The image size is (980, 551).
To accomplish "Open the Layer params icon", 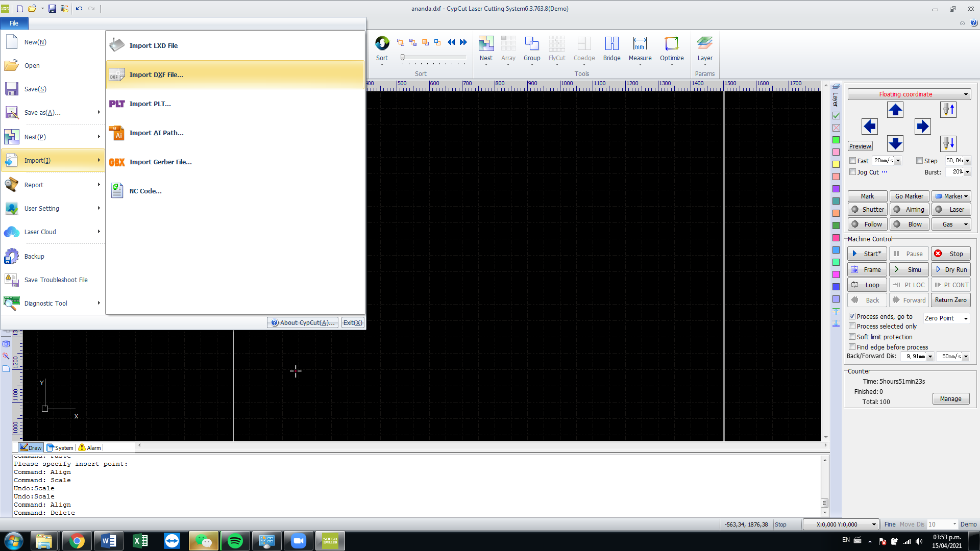I will tap(705, 44).
